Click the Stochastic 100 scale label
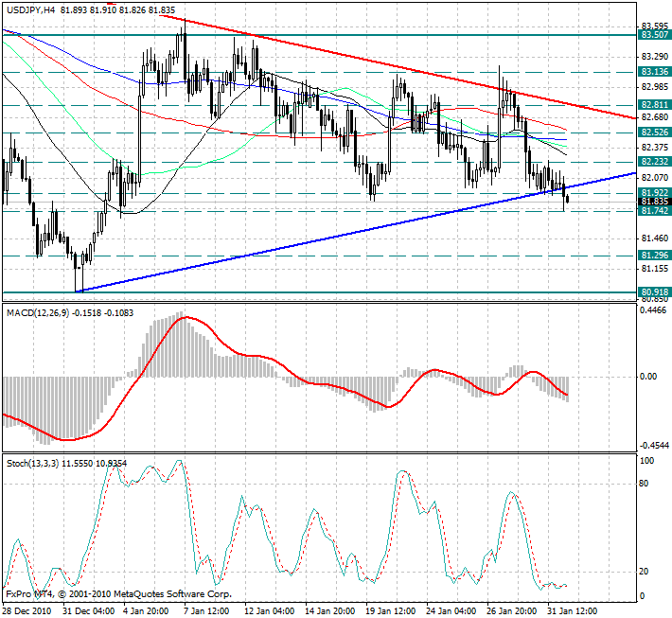Viewport: 672px width, 618px height. 646,461
